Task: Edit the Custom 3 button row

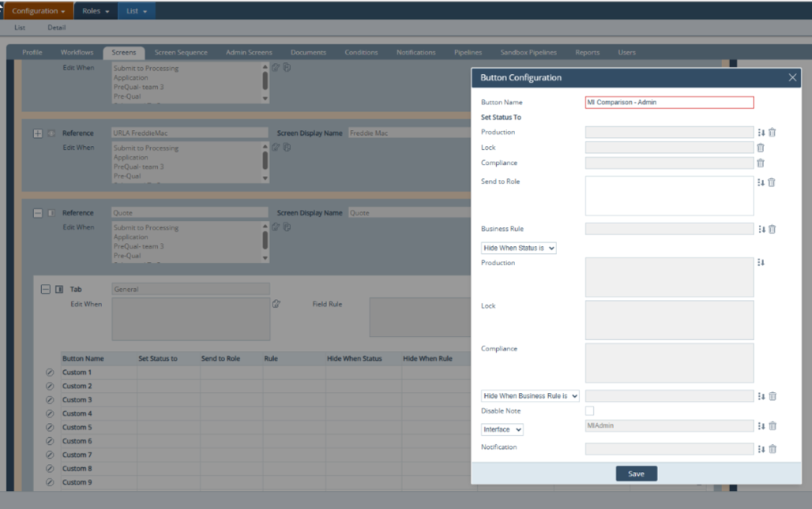Action: (50, 400)
